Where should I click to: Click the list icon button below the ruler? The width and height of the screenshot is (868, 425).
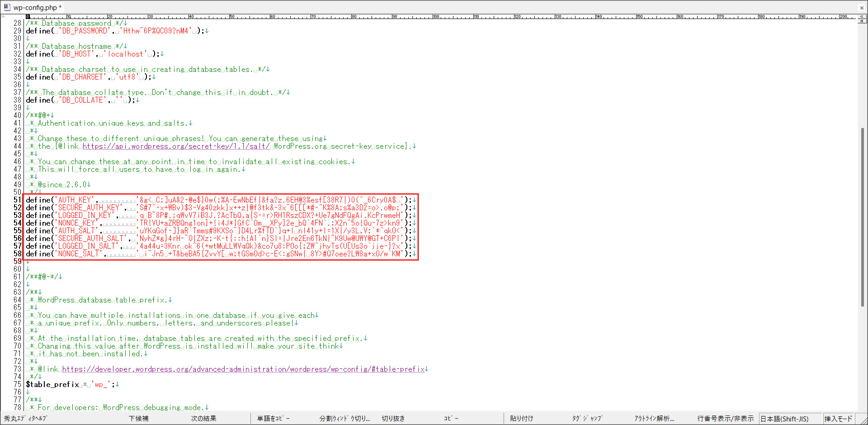[862, 21]
